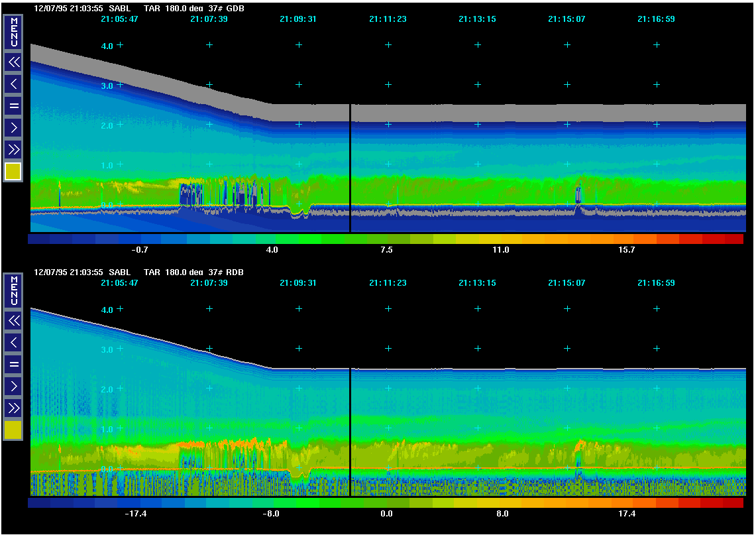Jump back with RDB panel double-left arrow
The height and width of the screenshot is (537, 756).
pyautogui.click(x=13, y=321)
